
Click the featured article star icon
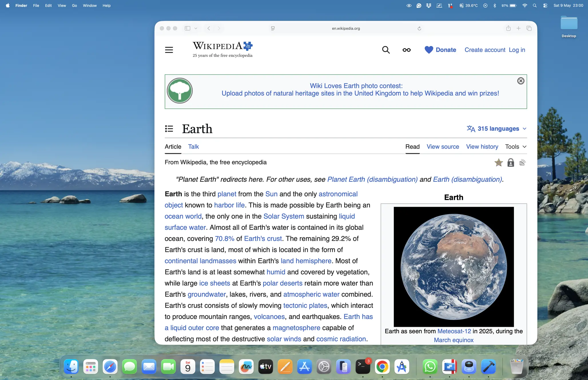pos(499,162)
